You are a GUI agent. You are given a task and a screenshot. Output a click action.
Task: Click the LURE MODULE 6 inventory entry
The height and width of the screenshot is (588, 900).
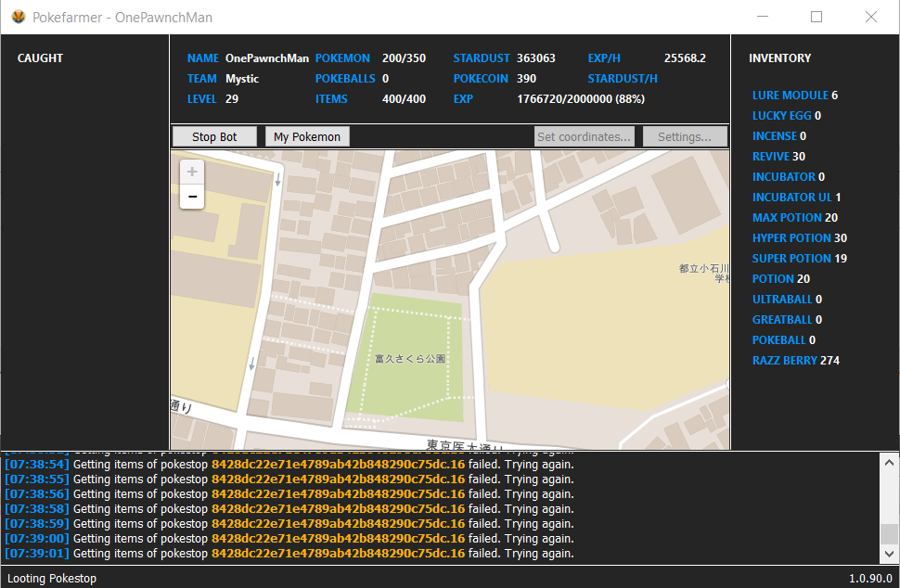click(795, 96)
